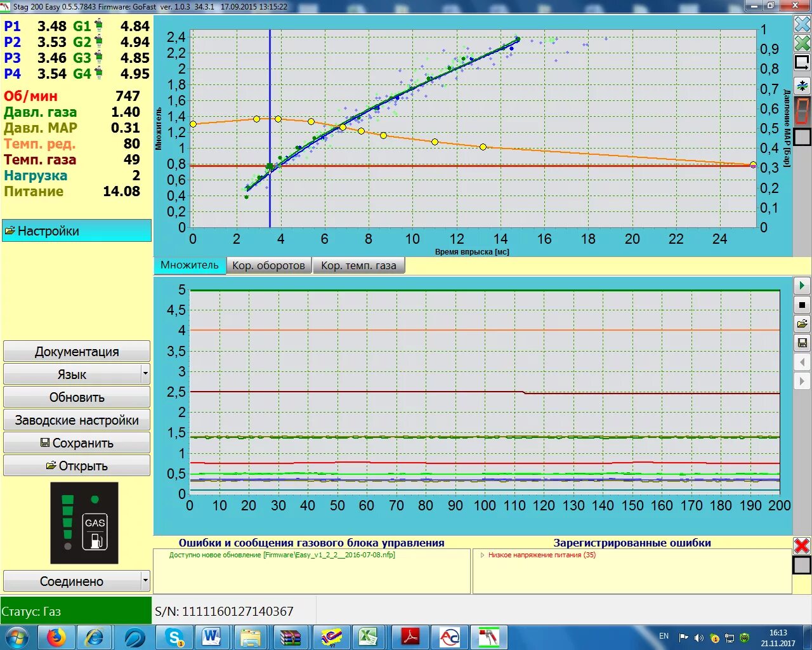This screenshot has width=812, height=650.
Task: Click the G1 injector icon
Action: [x=98, y=25]
